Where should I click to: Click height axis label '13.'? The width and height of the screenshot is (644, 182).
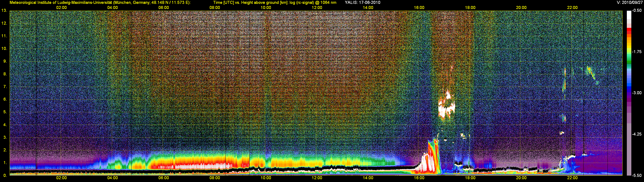click(x=4, y=10)
